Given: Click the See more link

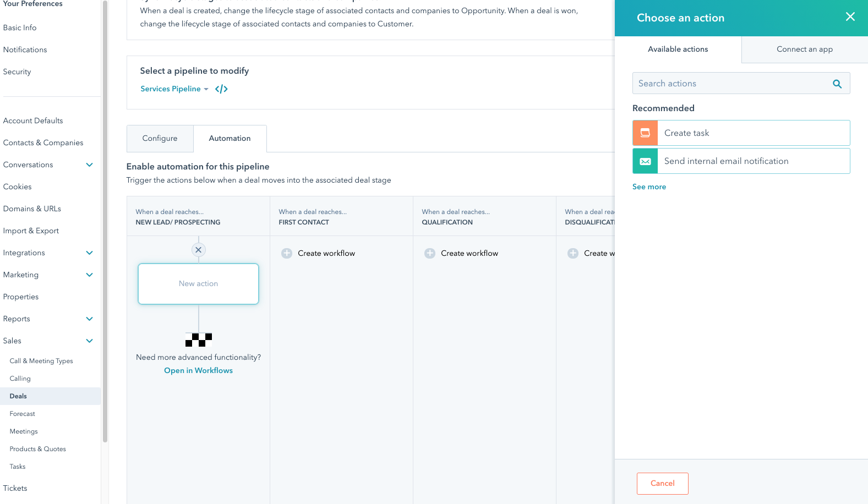Looking at the screenshot, I should point(649,187).
